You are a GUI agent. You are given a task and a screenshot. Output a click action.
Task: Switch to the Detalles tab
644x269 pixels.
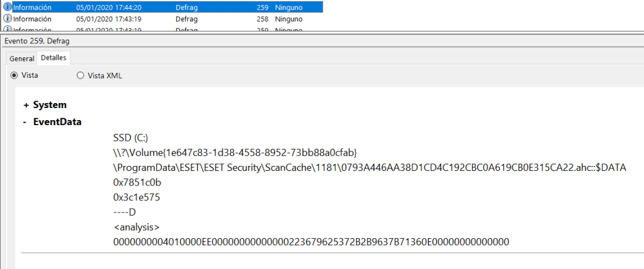click(x=54, y=58)
